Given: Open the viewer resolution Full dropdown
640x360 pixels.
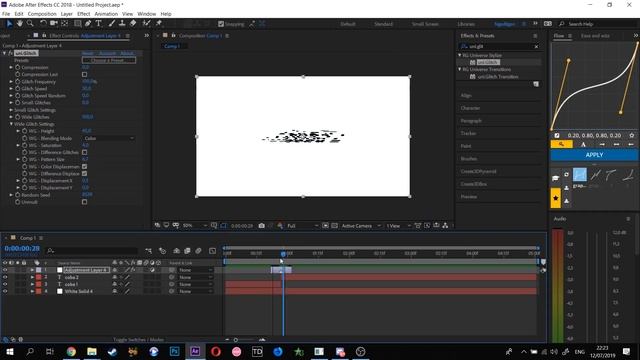Looking at the screenshot, I should (x=302, y=226).
